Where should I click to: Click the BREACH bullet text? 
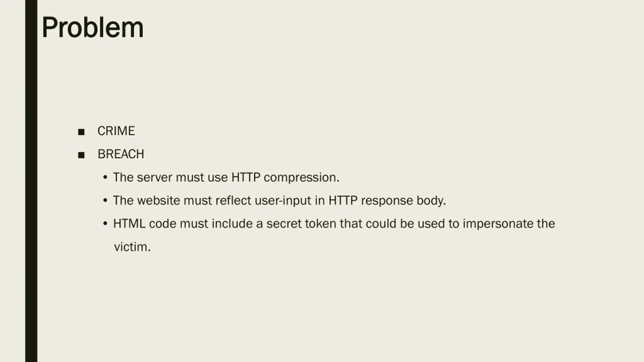click(121, 154)
